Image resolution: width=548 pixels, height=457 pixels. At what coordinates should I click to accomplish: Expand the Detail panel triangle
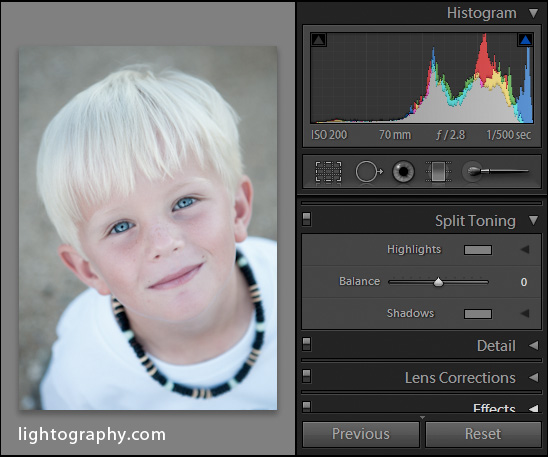(x=533, y=345)
